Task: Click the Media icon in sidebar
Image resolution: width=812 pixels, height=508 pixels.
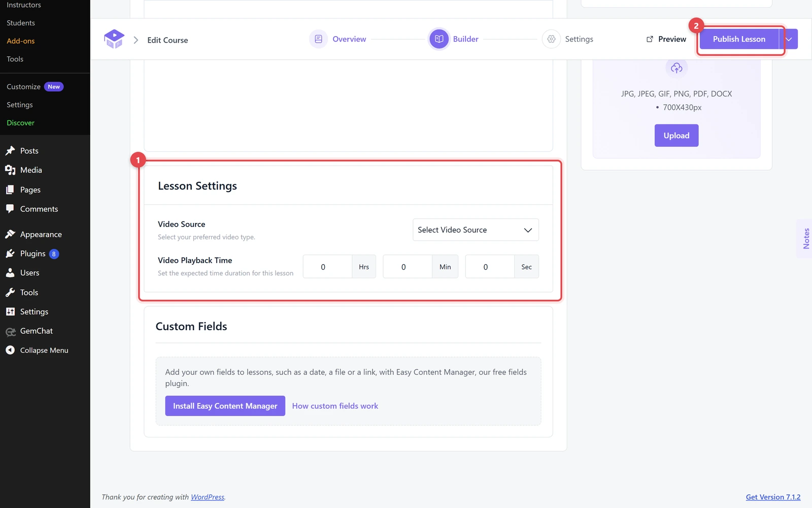Action: point(10,170)
